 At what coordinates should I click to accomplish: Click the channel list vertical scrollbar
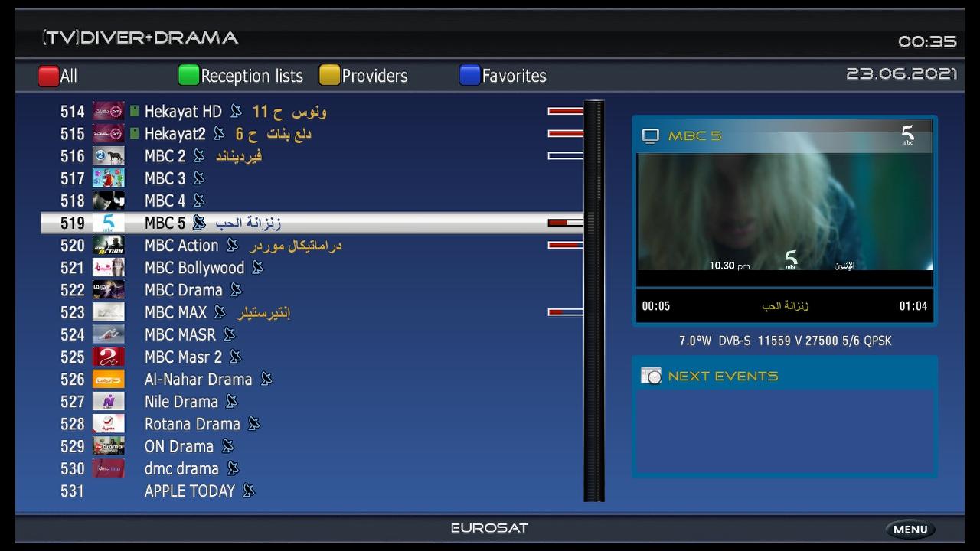click(594, 301)
